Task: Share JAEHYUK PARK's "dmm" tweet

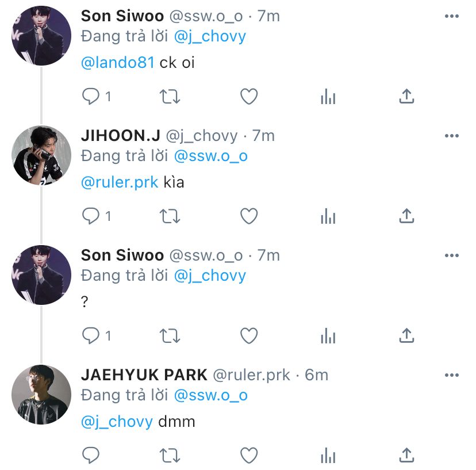Action: click(x=406, y=456)
